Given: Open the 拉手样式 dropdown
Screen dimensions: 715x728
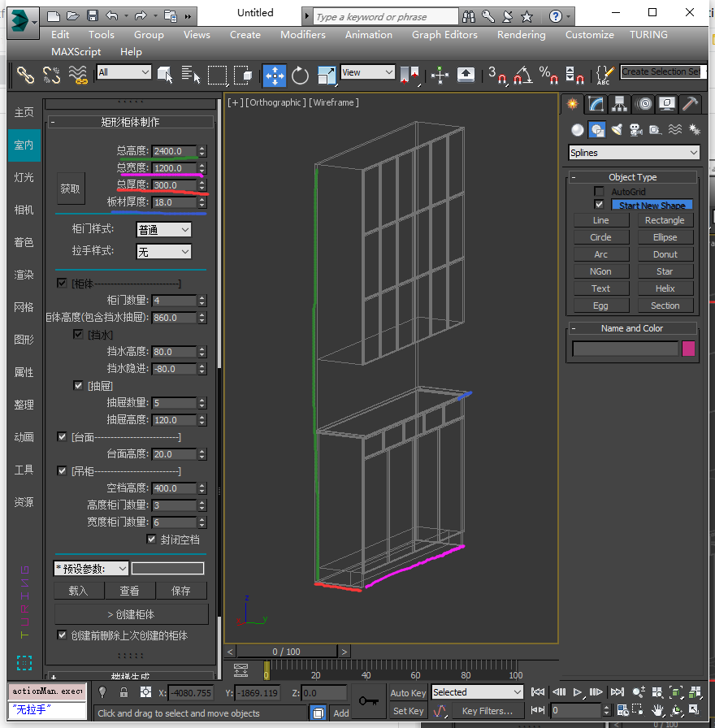Looking at the screenshot, I should point(163,252).
